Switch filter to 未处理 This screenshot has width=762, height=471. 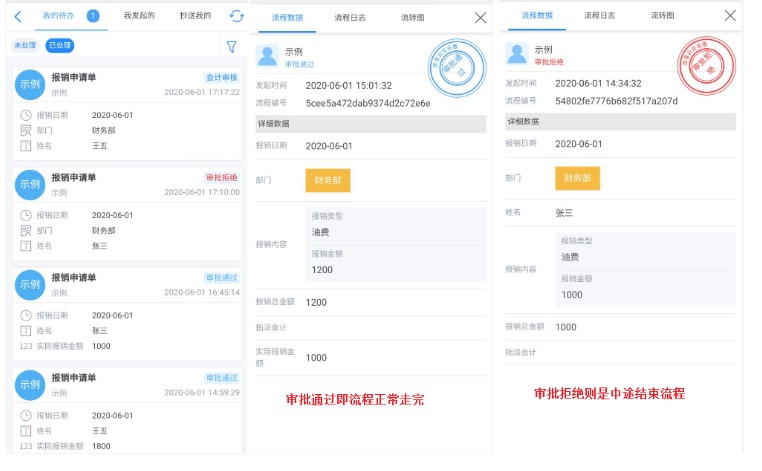(x=25, y=46)
